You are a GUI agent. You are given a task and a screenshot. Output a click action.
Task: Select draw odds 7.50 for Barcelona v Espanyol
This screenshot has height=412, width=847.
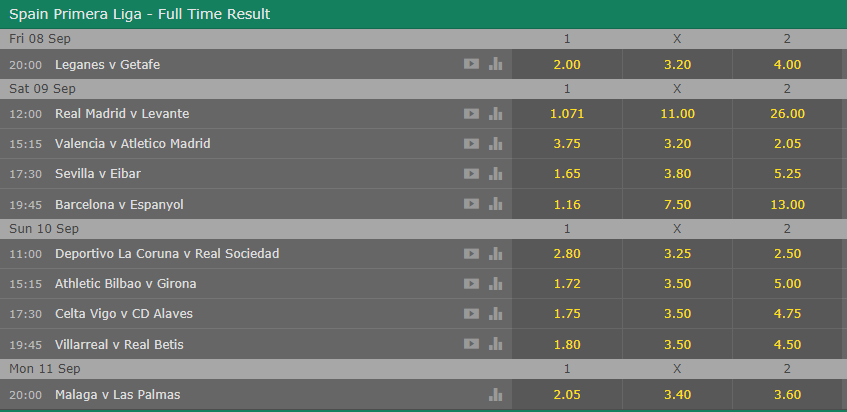pyautogui.click(x=677, y=205)
